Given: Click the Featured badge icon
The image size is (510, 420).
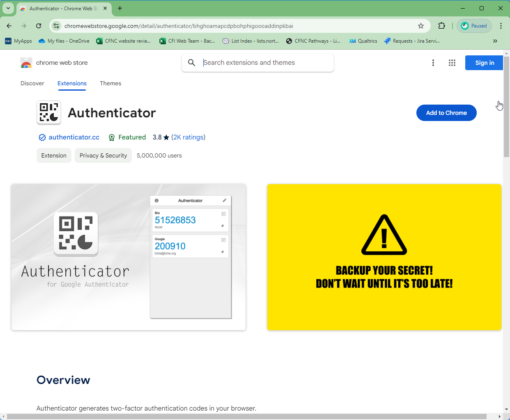Looking at the screenshot, I should click(x=112, y=137).
